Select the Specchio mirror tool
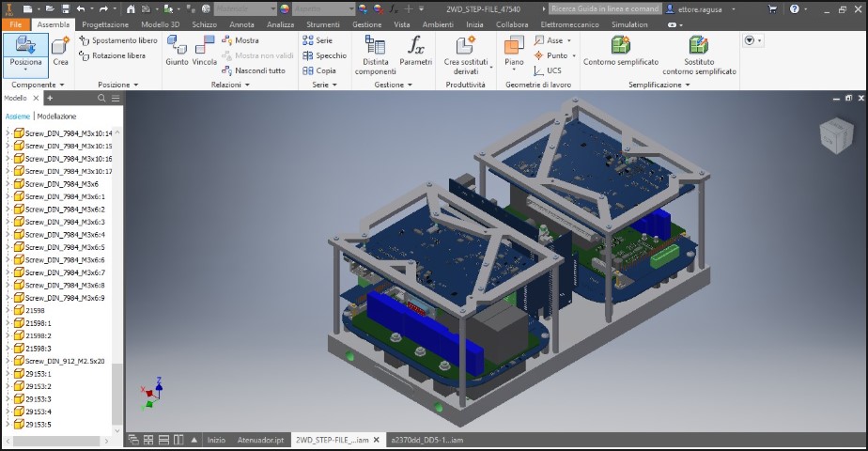Screen dimensions: 868x451 324,55
